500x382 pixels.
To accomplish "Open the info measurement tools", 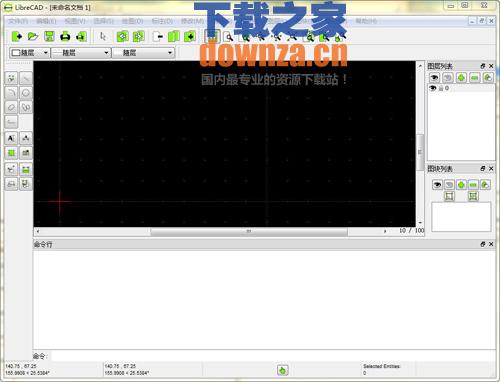I will point(26,169).
